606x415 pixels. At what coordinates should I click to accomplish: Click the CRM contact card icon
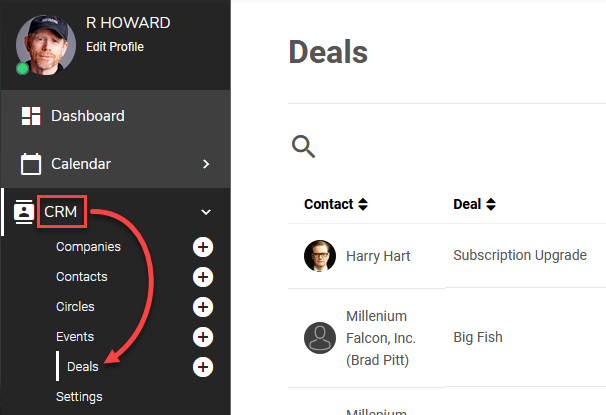tap(24, 212)
